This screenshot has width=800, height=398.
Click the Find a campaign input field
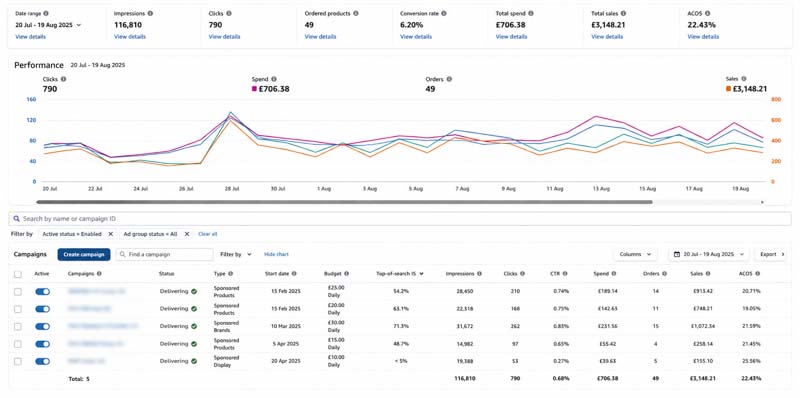164,254
